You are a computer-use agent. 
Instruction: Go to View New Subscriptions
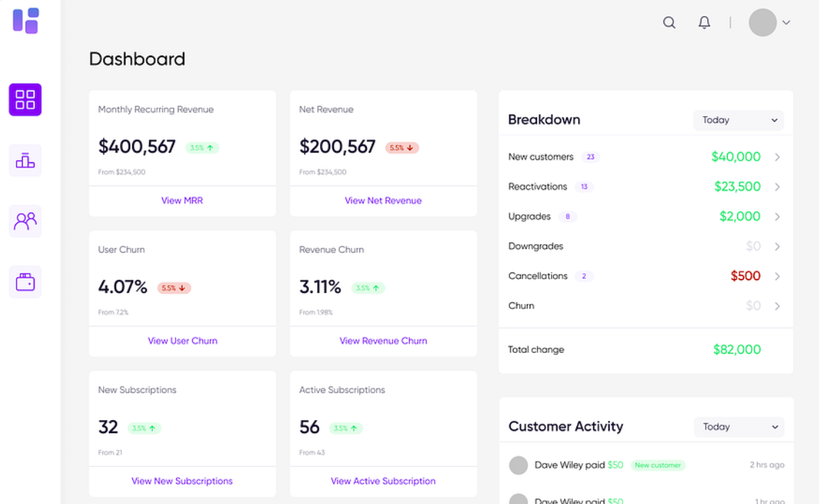coord(182,481)
